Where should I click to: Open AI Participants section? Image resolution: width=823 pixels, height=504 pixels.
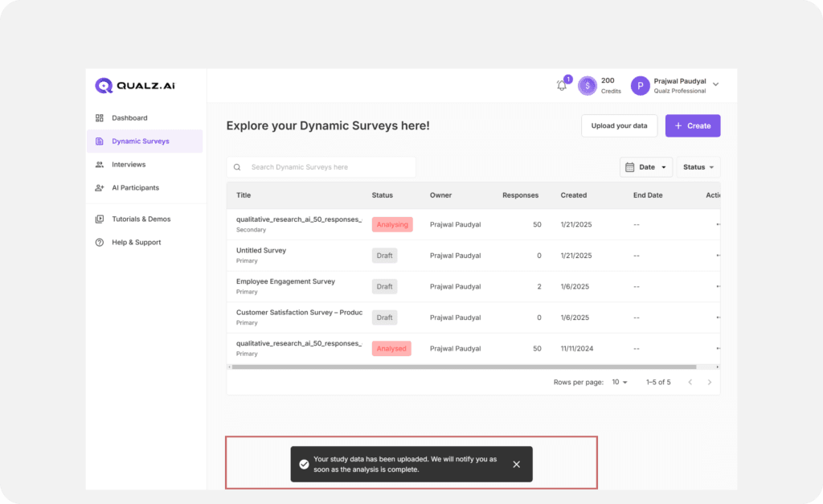(x=135, y=188)
